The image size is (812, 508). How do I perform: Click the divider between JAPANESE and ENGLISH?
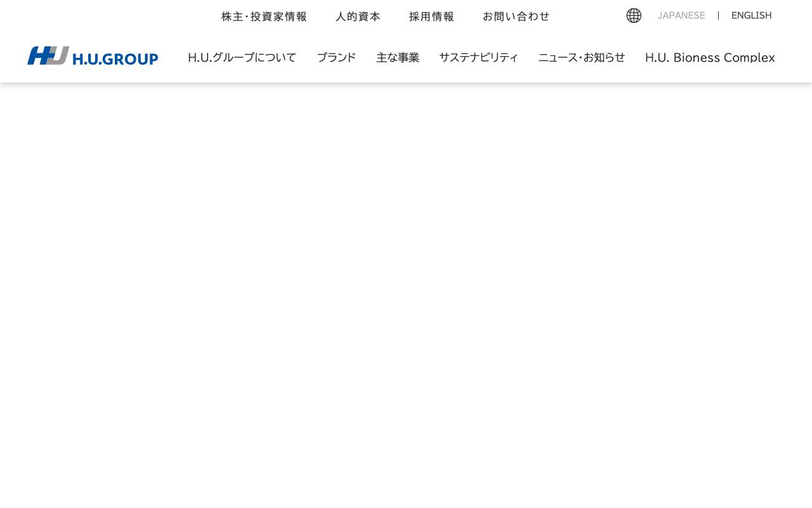coord(719,15)
